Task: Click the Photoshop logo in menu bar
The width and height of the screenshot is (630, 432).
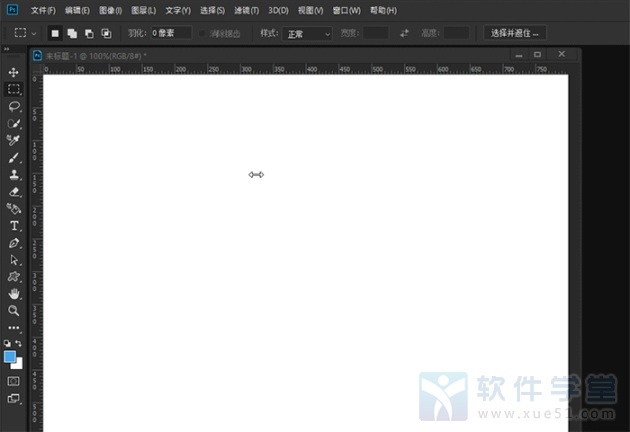Action: (12, 10)
